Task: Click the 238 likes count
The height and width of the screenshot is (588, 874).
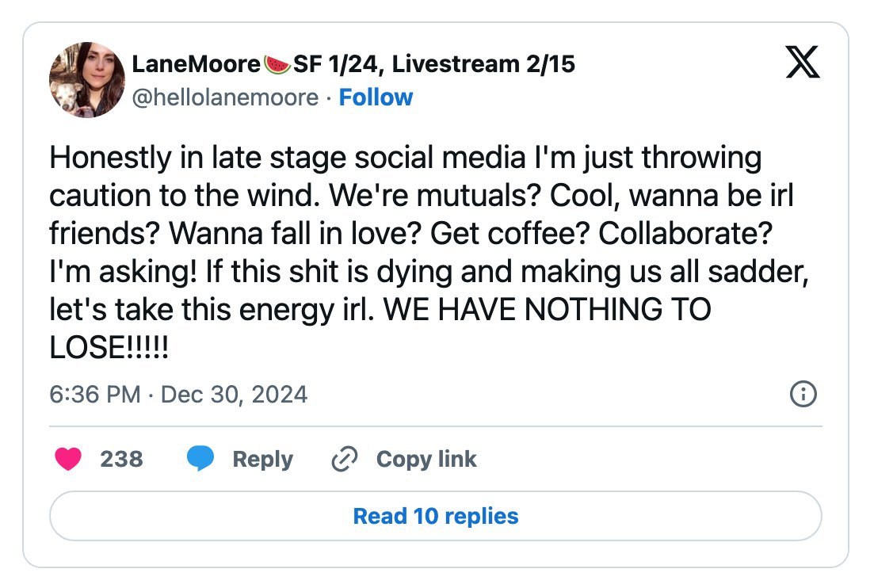Action: tap(121, 460)
